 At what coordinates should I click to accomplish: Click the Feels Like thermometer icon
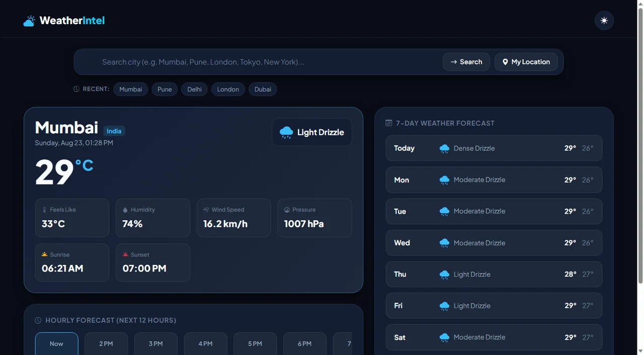44,210
